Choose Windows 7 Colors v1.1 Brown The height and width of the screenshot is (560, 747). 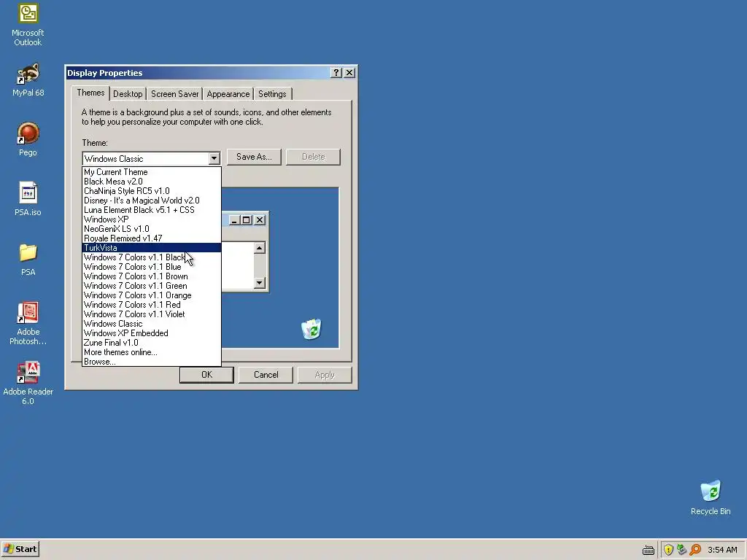pos(152,276)
